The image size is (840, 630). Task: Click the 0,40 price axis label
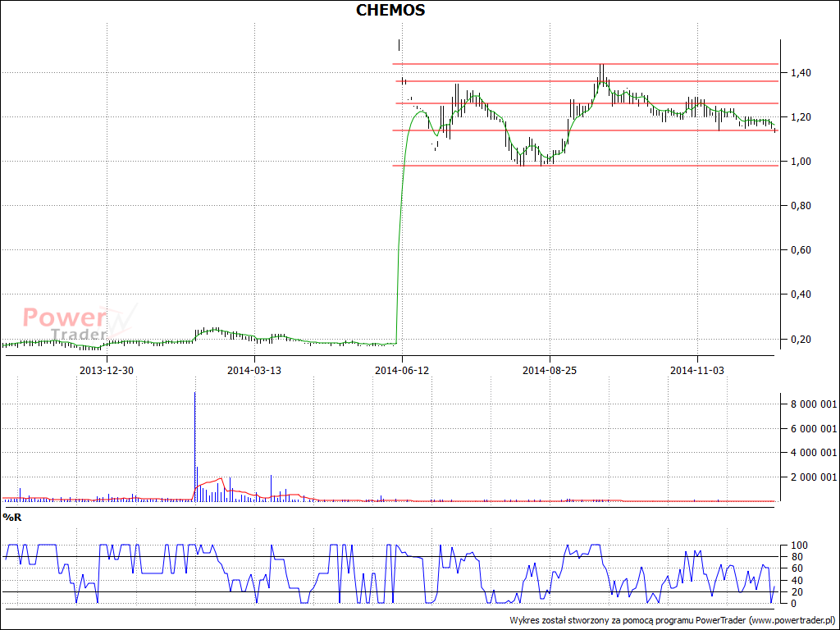click(x=801, y=294)
